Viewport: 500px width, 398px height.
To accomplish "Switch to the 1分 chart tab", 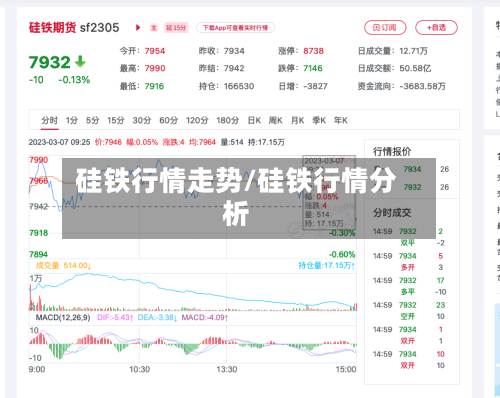I will click(x=72, y=120).
